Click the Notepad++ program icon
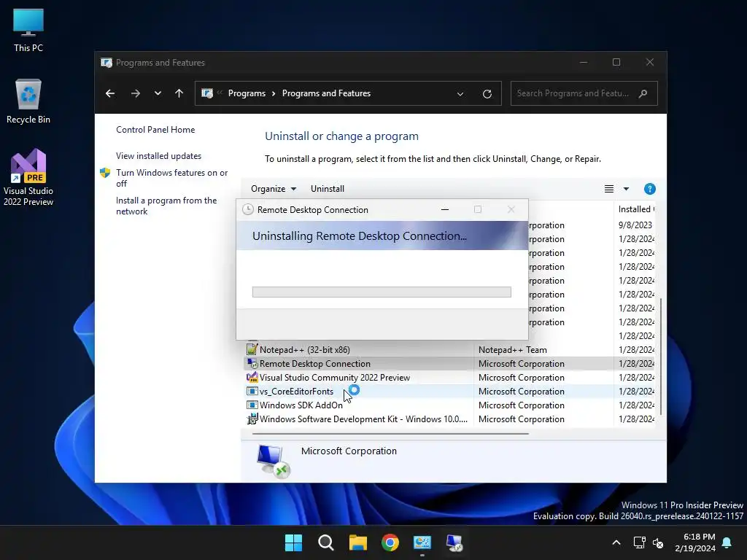This screenshot has width=747, height=560. (x=252, y=349)
